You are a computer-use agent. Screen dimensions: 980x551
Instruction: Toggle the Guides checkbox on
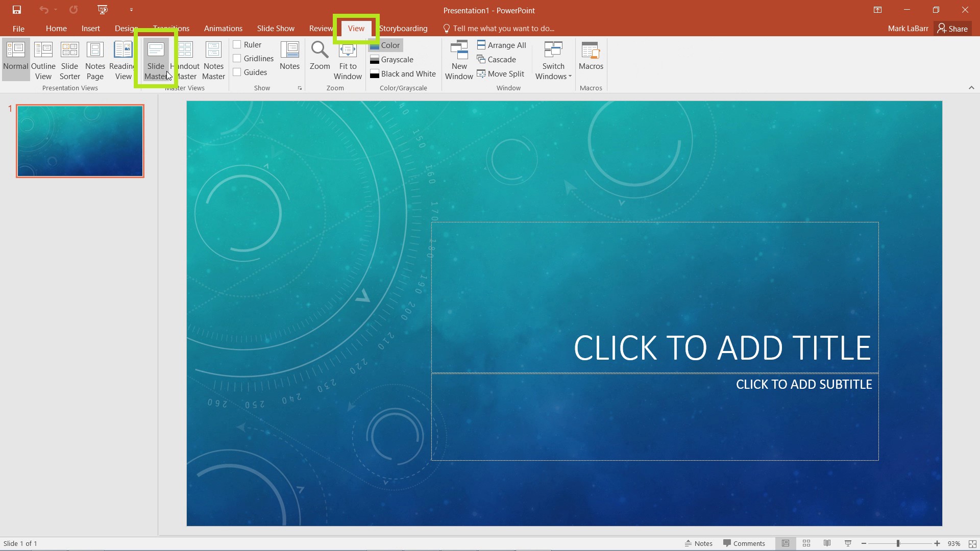coord(237,72)
